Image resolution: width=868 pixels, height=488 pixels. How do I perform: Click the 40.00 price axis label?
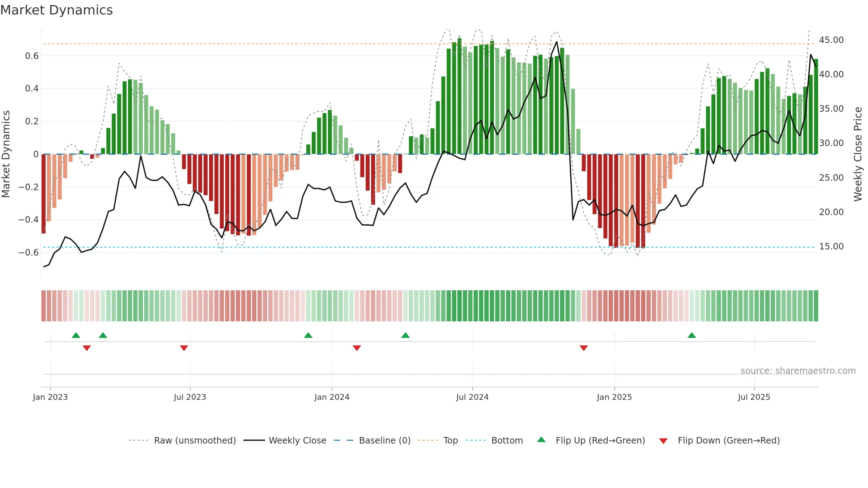point(831,74)
